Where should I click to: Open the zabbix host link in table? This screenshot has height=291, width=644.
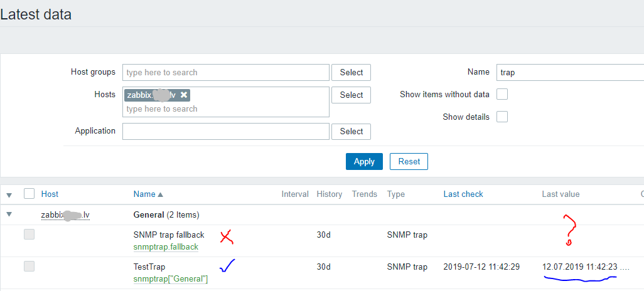coord(65,214)
